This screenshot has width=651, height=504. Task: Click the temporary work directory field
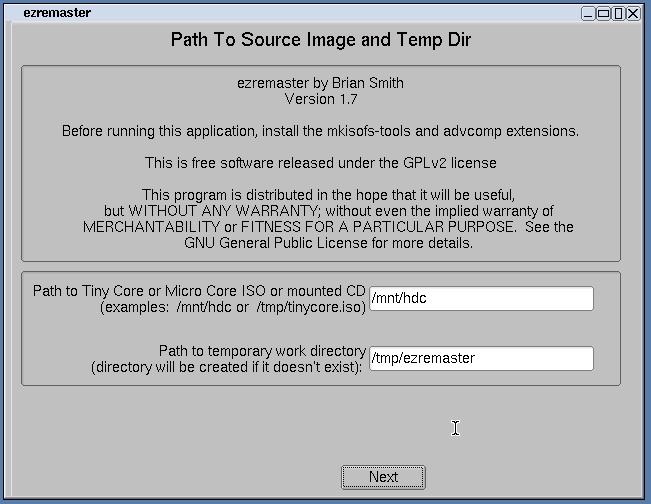pos(481,358)
